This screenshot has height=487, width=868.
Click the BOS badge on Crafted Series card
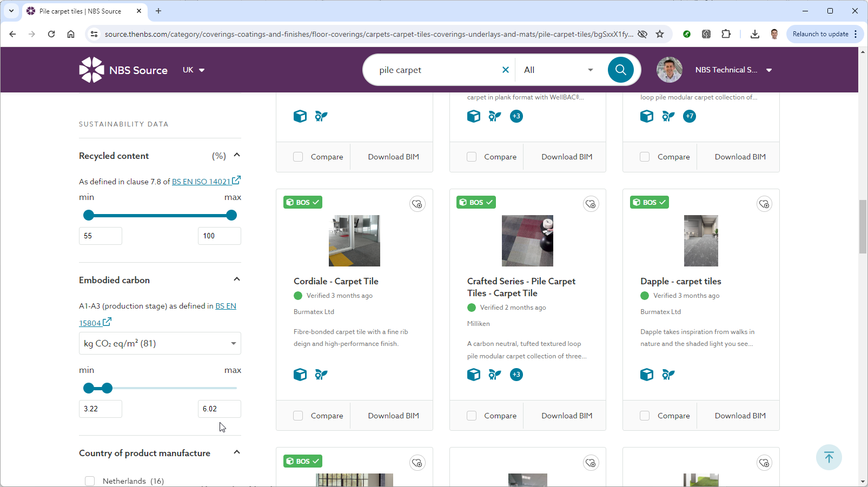point(476,202)
